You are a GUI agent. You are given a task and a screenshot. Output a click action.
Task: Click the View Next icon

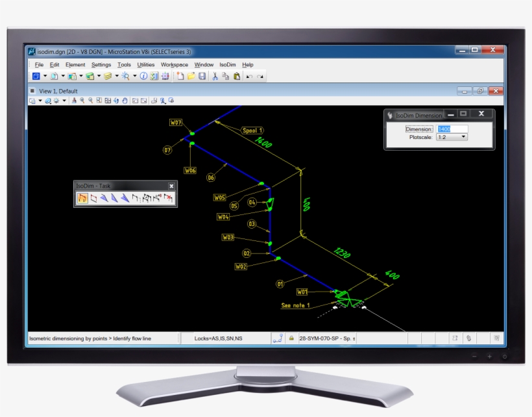(x=144, y=101)
